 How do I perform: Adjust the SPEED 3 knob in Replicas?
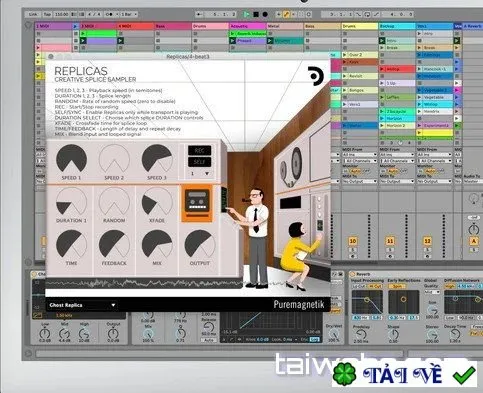click(x=157, y=159)
